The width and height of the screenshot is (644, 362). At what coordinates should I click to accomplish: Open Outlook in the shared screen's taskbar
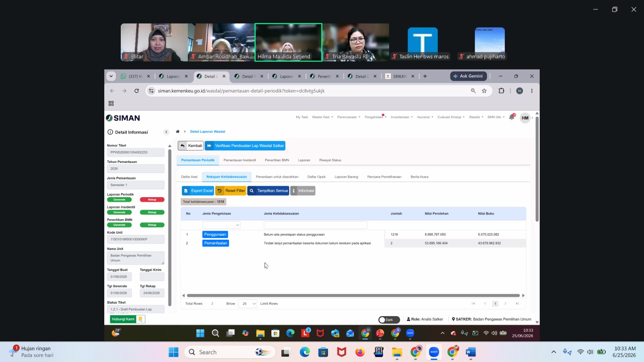(x=350, y=333)
